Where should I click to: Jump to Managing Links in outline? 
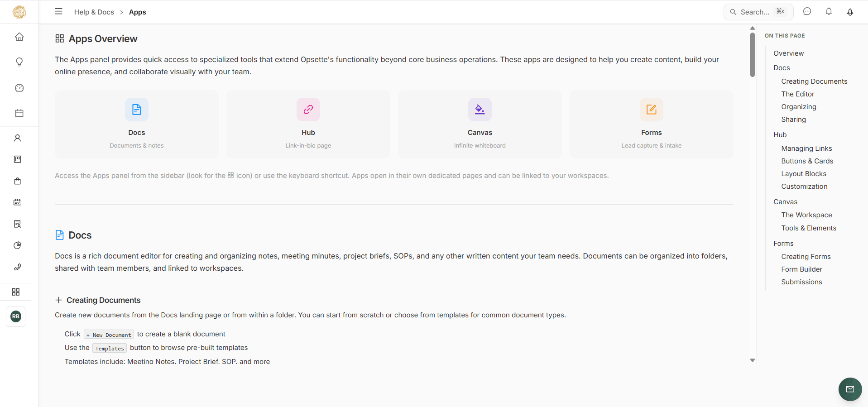(806, 148)
